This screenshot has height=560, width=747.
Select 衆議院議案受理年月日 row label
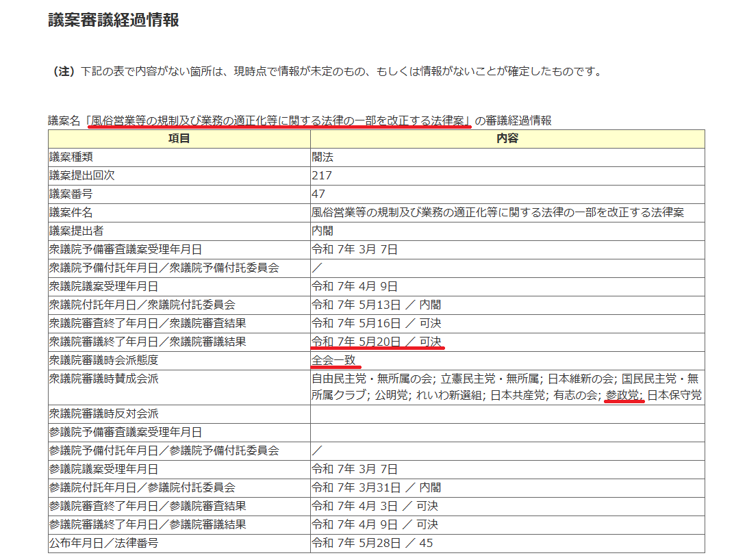tap(104, 287)
